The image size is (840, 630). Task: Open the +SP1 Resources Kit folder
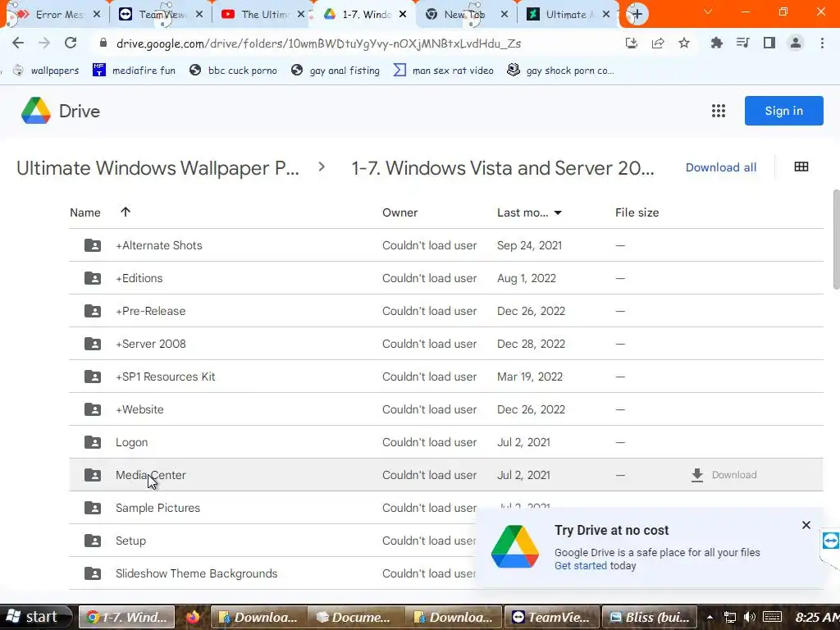(445, 377)
